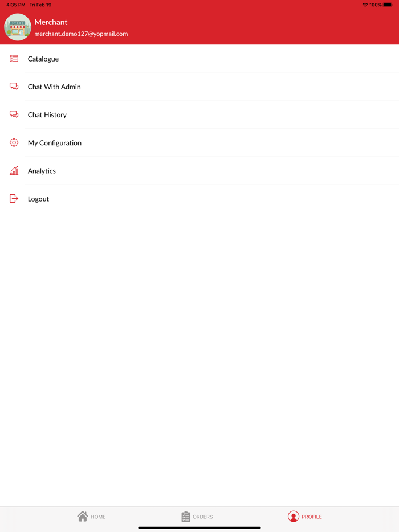Open the Analytics bar chart icon
The height and width of the screenshot is (532, 399).
coord(14,170)
